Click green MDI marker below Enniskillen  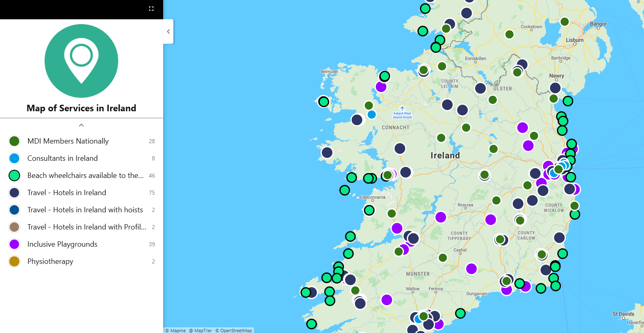(442, 66)
